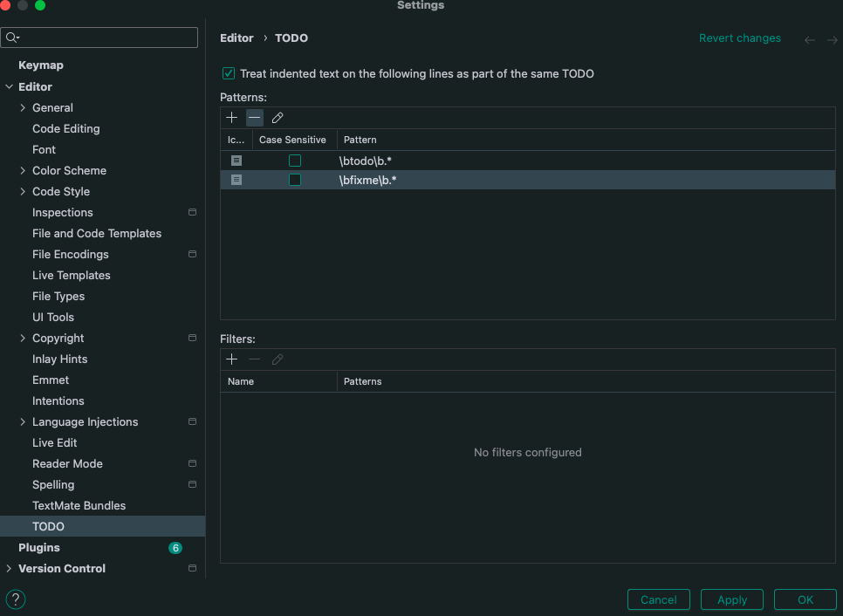Viewport: 843px width, 616px height.
Task: Expand the Color Scheme node
Action: coord(23,170)
